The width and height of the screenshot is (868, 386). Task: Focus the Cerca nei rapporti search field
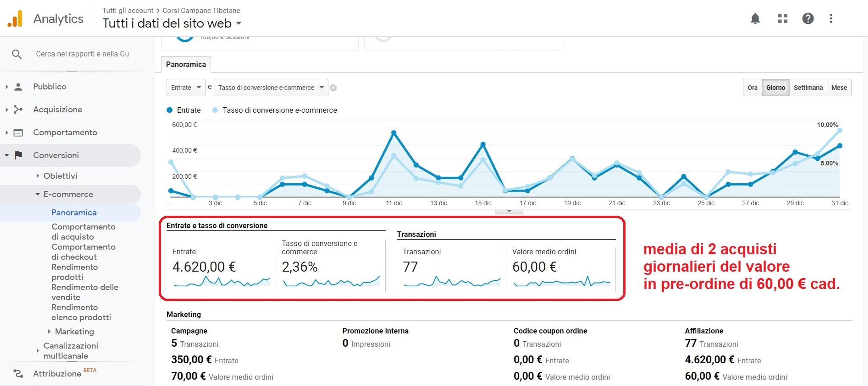click(x=82, y=54)
